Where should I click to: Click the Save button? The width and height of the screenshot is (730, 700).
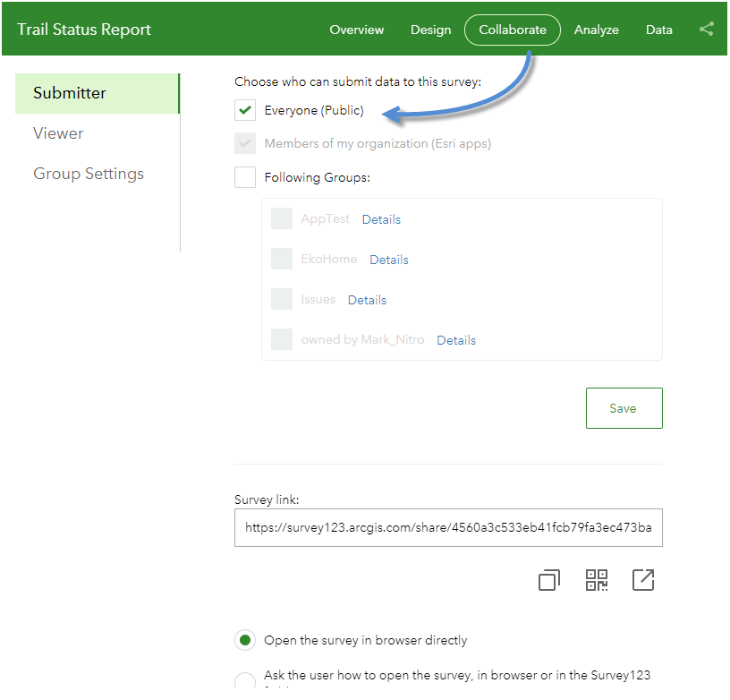624,408
